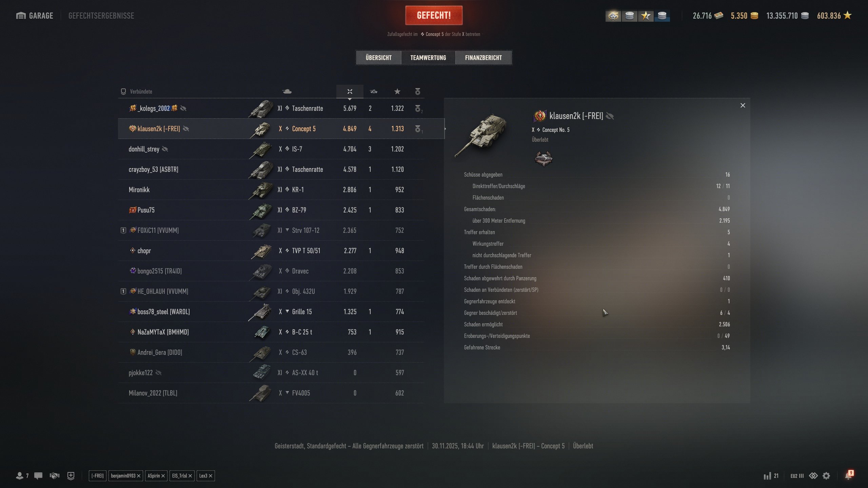
Task: Sort by damage dealt column icon
Action: [350, 91]
